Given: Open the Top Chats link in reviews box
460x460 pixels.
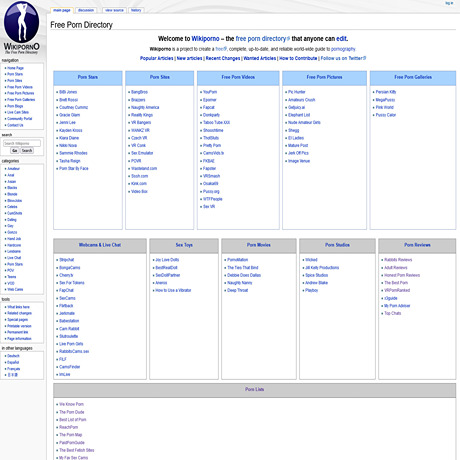Looking at the screenshot, I should click(393, 313).
